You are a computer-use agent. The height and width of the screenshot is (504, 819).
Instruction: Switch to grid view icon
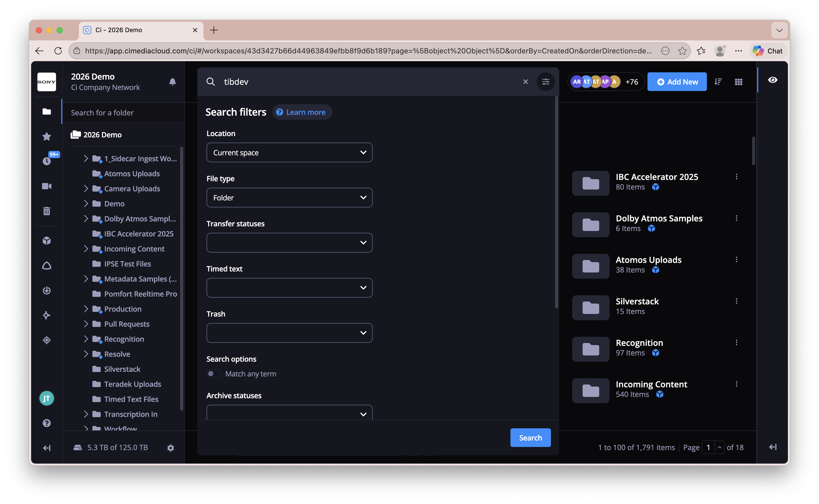click(x=739, y=82)
